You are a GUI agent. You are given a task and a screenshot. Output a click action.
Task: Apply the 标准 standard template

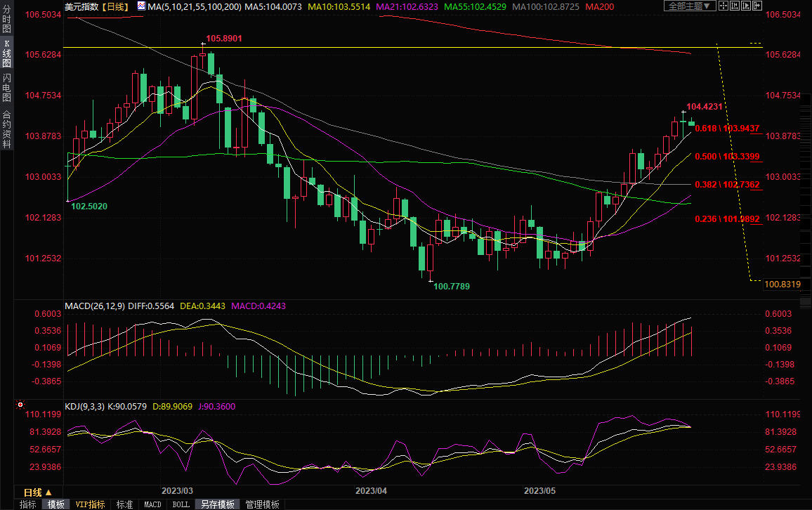pos(124,504)
